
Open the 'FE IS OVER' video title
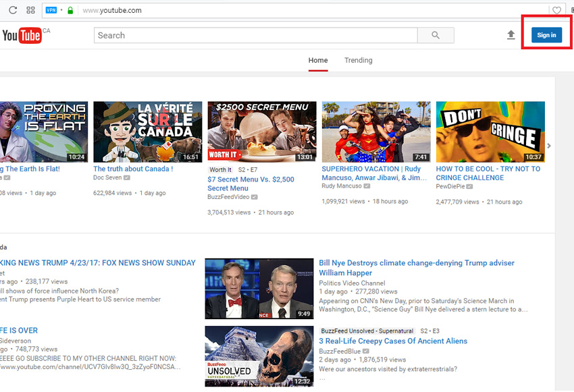point(19,331)
